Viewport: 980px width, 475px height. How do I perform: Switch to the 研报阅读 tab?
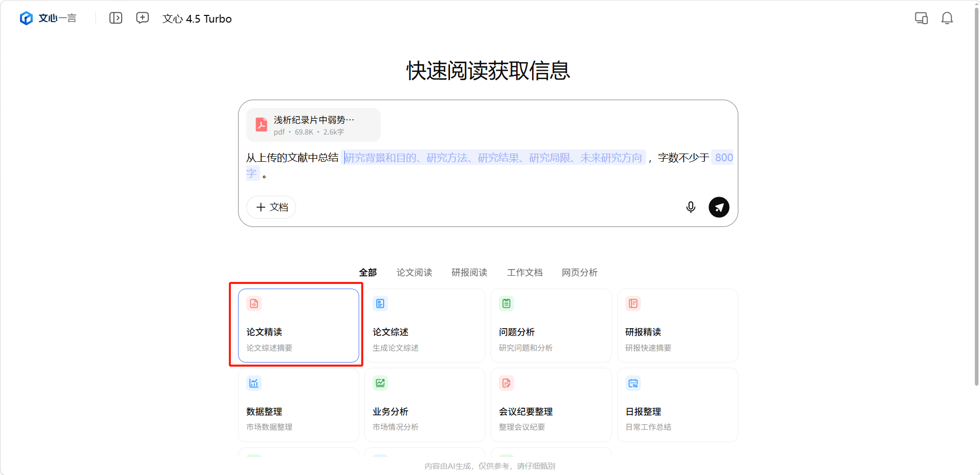[x=469, y=272]
